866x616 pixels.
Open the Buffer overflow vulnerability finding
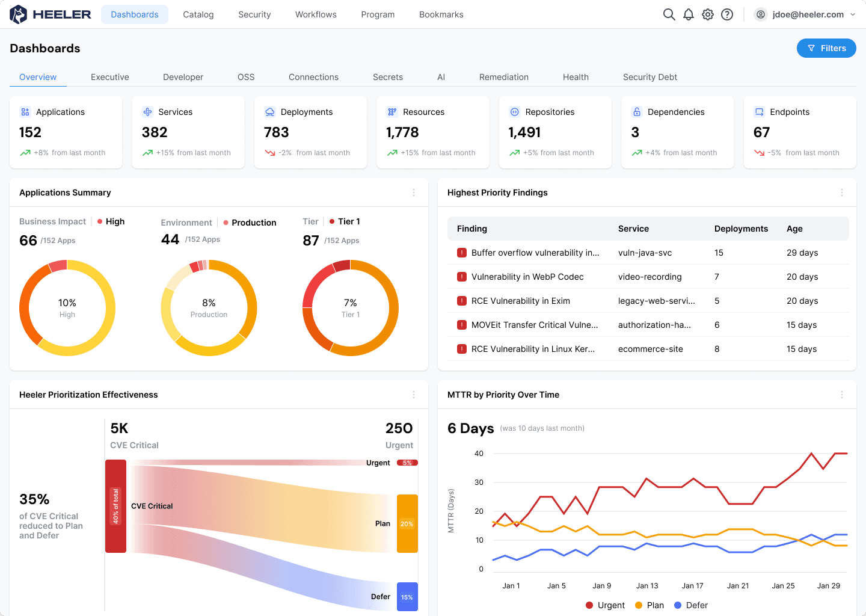point(535,253)
